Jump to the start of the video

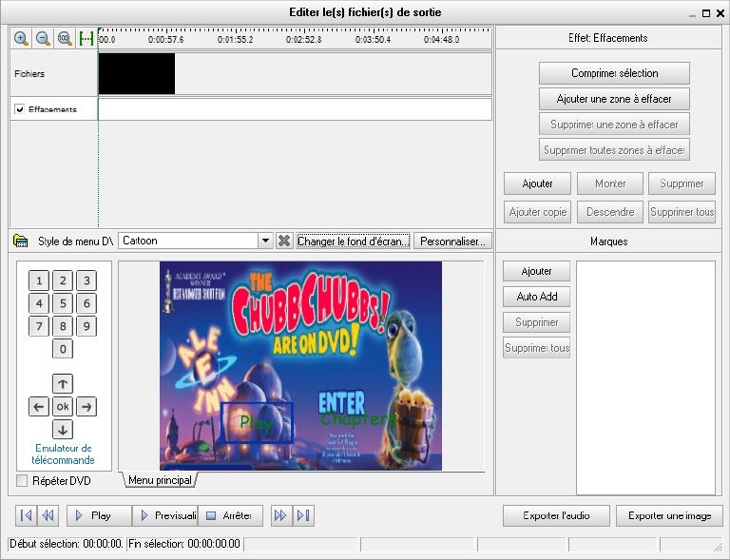(x=26, y=515)
